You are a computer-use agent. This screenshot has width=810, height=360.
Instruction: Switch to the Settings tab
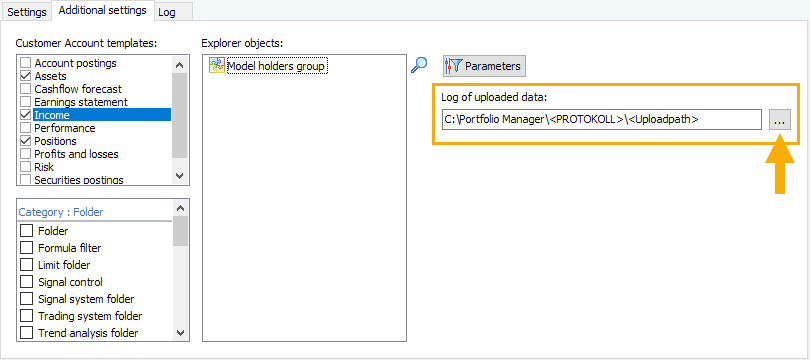(27, 12)
